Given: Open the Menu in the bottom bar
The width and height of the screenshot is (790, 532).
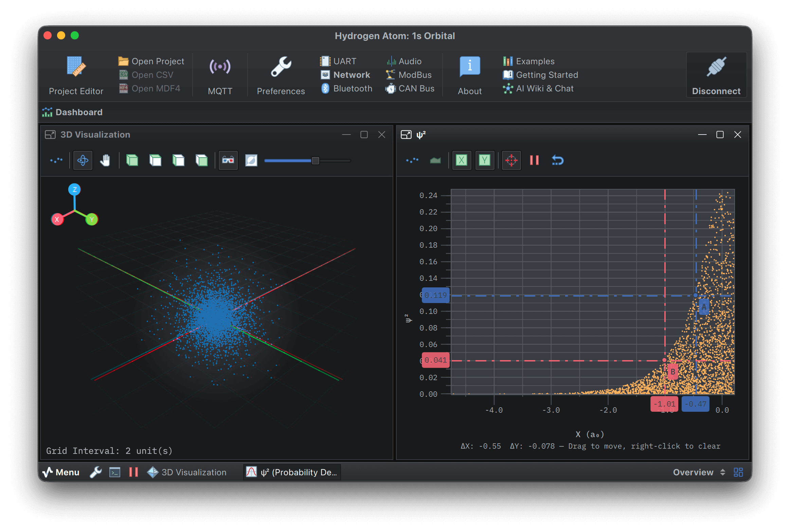Looking at the screenshot, I should tap(61, 472).
